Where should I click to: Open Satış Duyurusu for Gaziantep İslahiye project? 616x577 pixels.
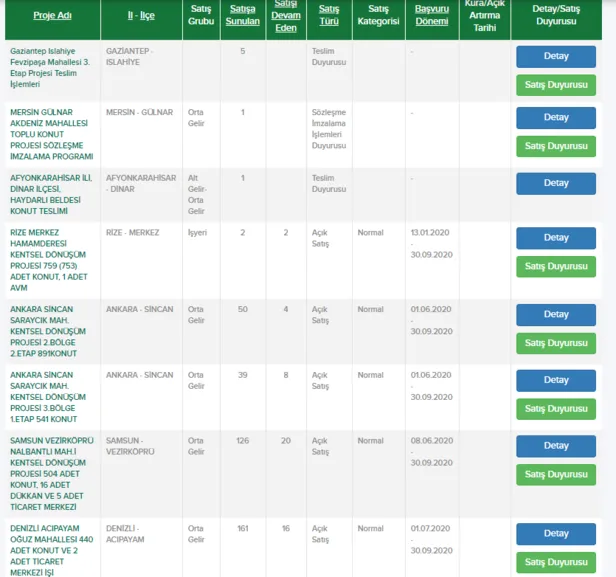[556, 86]
